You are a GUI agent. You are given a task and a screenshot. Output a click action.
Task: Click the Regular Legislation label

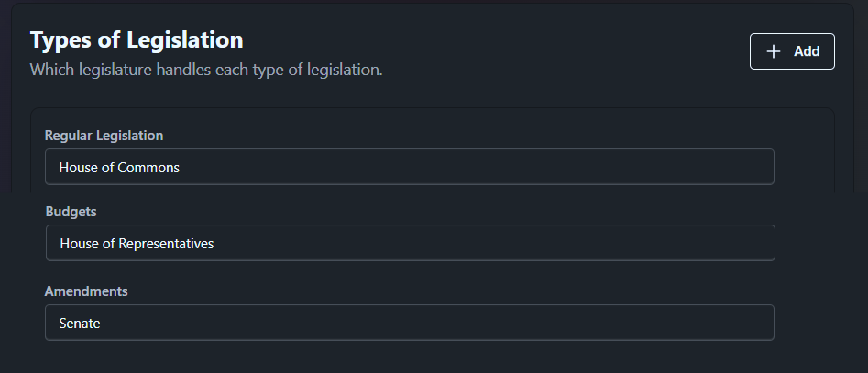104,136
